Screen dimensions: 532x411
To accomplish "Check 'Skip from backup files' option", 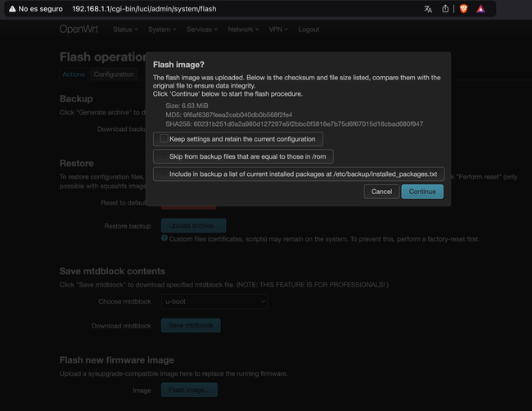I will [165, 156].
